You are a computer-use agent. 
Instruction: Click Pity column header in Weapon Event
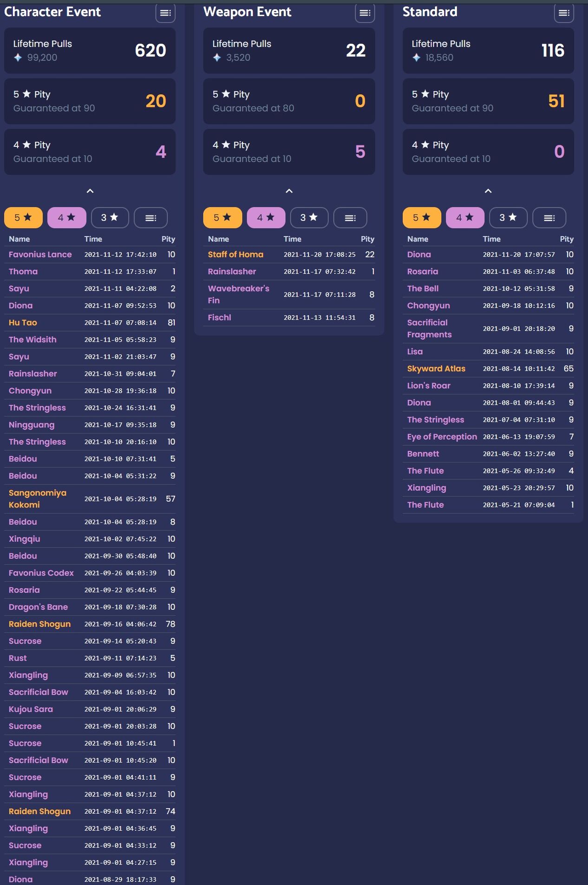pyautogui.click(x=367, y=239)
